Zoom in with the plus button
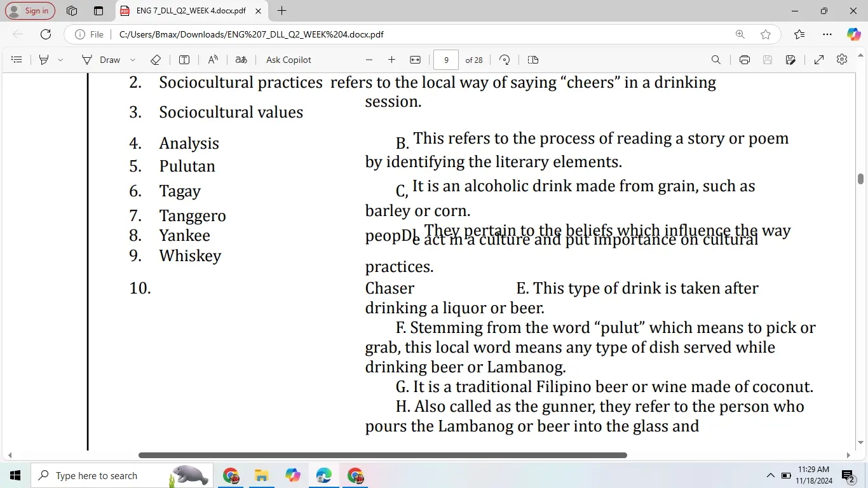 (391, 60)
